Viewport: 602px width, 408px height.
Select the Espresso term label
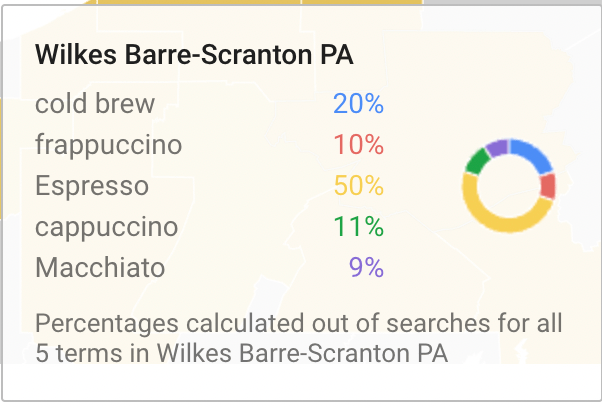point(91,186)
